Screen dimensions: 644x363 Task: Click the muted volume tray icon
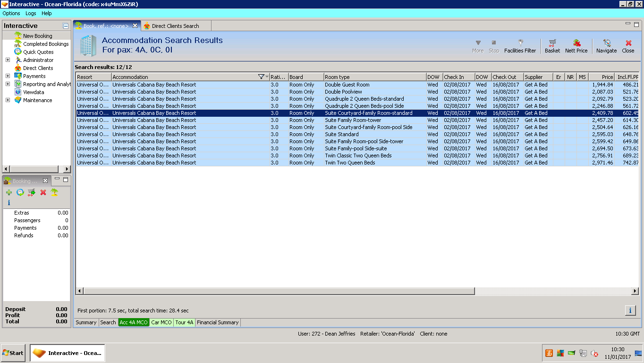594,353
